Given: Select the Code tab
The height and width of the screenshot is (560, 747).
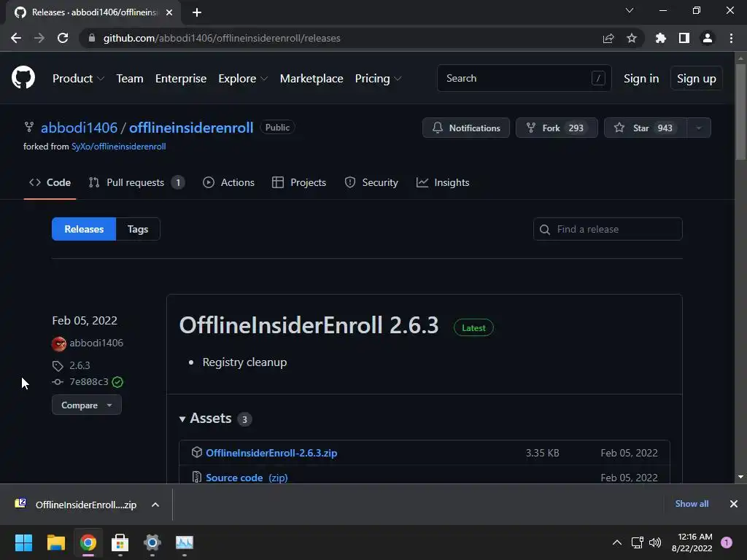Looking at the screenshot, I should [x=50, y=182].
